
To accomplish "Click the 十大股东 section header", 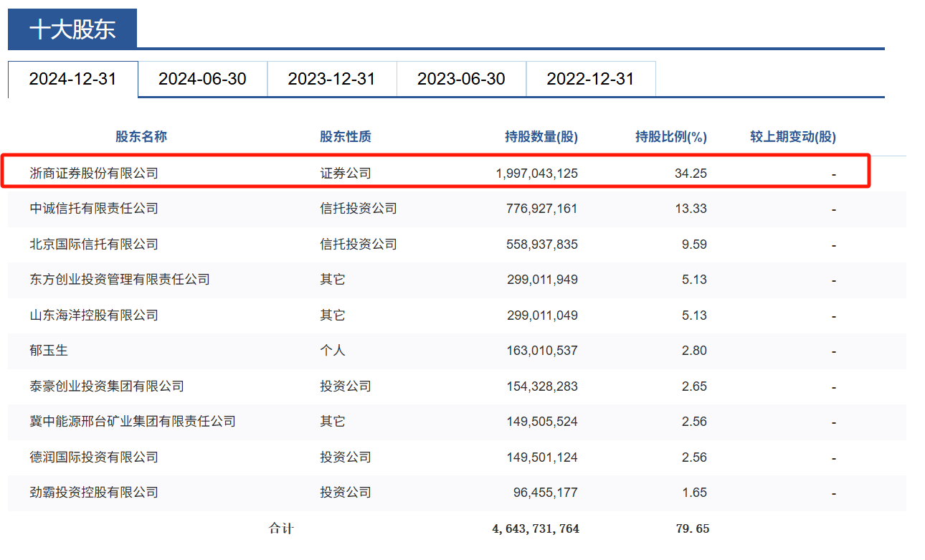I will click(72, 29).
